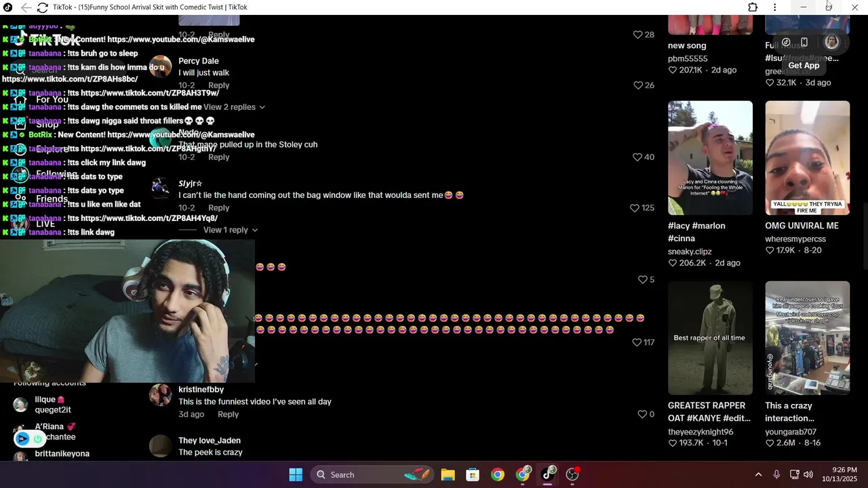Open the wheresmypercss creator link
The image size is (868, 488).
(795, 239)
